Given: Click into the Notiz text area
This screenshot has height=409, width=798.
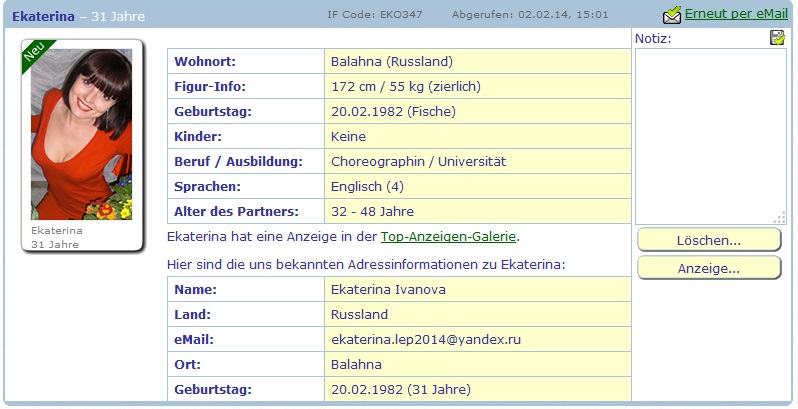Looking at the screenshot, I should [x=710, y=136].
